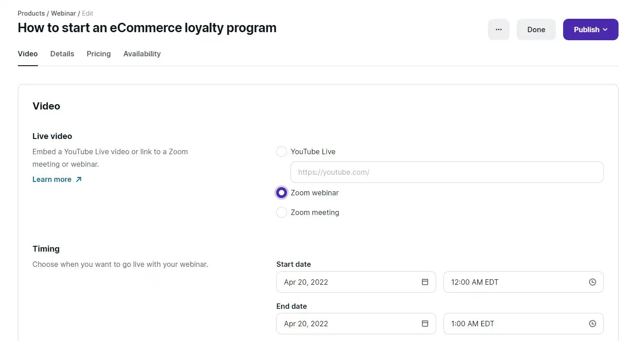The height and width of the screenshot is (341, 644).
Task: Click the arrow icon beside Learn more
Action: [79, 179]
